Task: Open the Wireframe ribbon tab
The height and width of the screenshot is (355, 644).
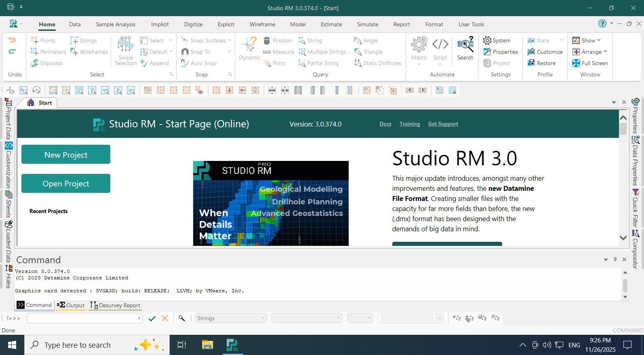Action: coord(262,24)
